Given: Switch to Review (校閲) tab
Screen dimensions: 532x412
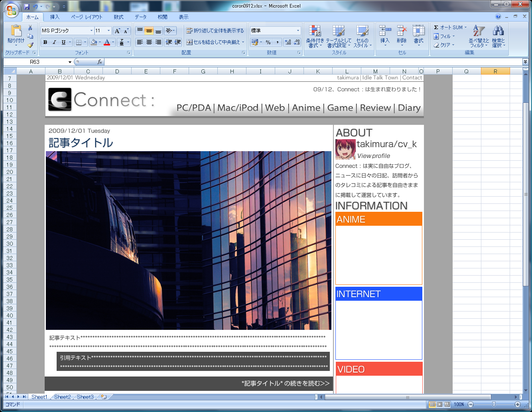Looking at the screenshot, I should pos(162,17).
